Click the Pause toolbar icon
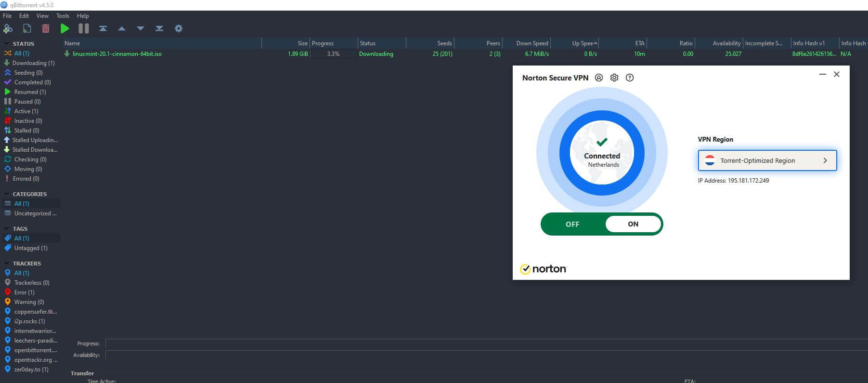The image size is (868, 383). [84, 29]
